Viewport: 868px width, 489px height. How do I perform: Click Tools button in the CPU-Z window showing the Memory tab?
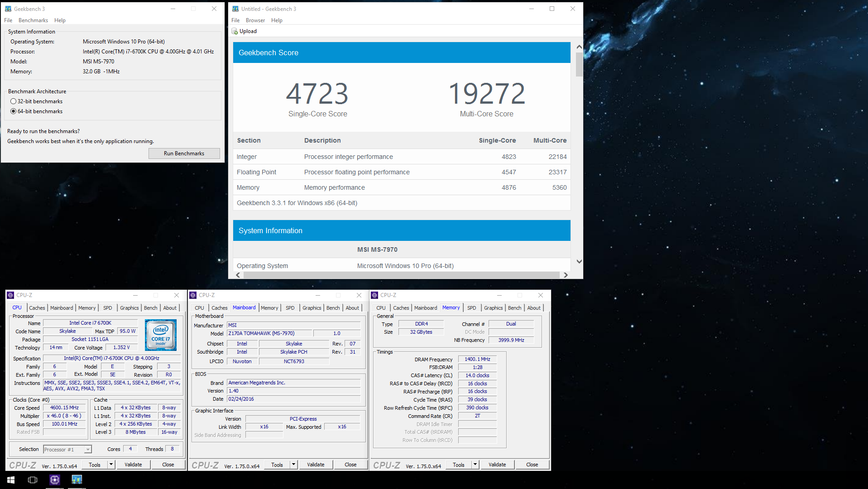(459, 465)
